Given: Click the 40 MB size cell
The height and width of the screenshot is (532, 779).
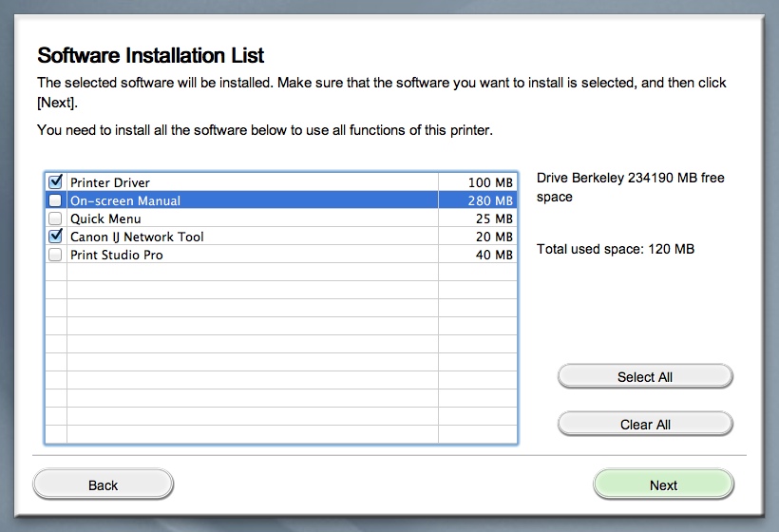Looking at the screenshot, I should point(494,255).
